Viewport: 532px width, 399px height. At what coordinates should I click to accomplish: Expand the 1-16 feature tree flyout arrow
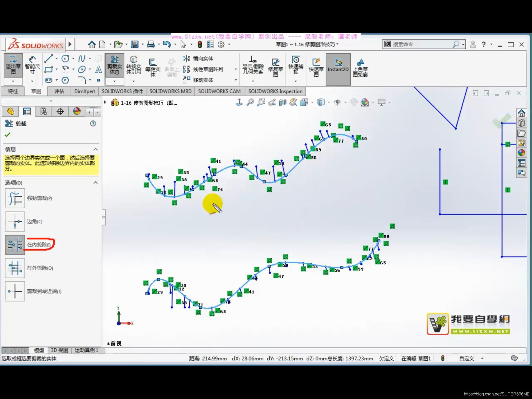coord(105,103)
